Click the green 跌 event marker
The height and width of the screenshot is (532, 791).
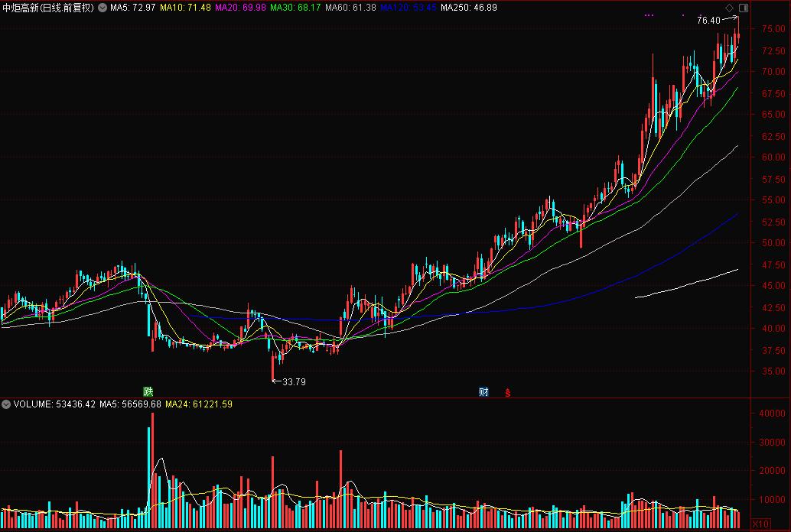148,391
